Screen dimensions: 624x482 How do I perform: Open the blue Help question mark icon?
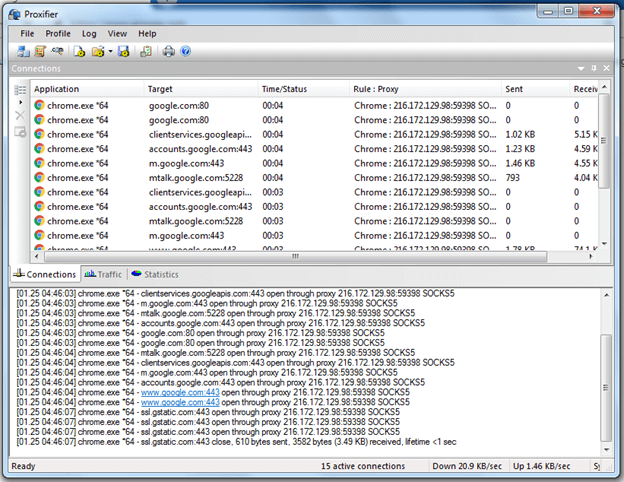[x=185, y=51]
